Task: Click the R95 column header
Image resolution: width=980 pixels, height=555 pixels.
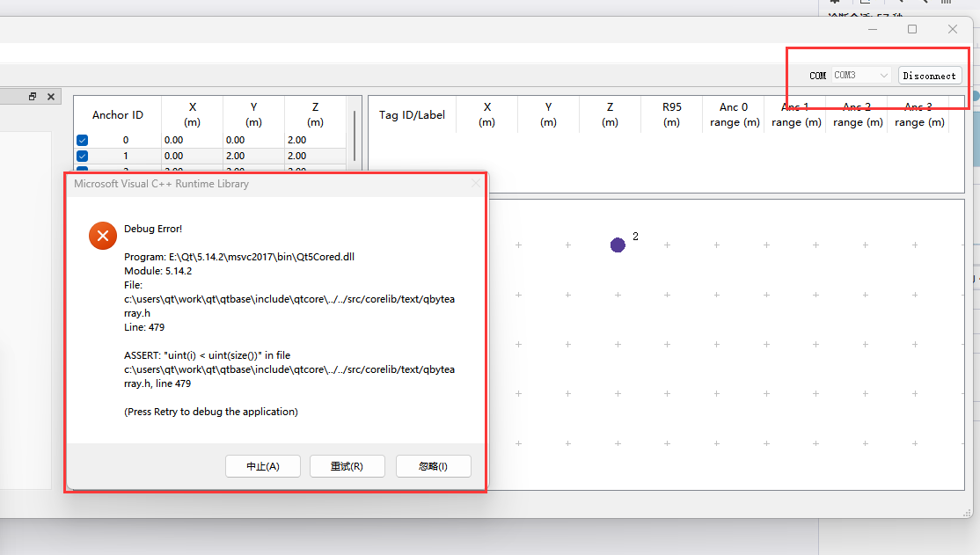Action: [x=671, y=115]
